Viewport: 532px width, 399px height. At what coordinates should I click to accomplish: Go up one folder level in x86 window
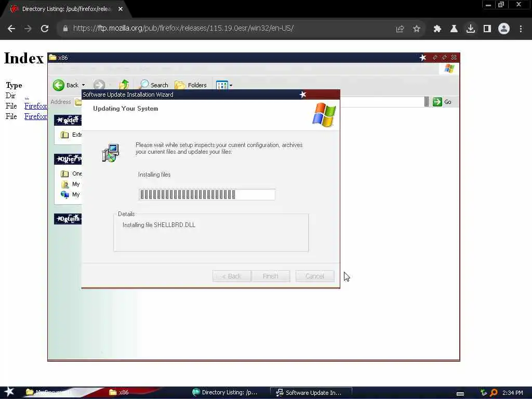[124, 85]
